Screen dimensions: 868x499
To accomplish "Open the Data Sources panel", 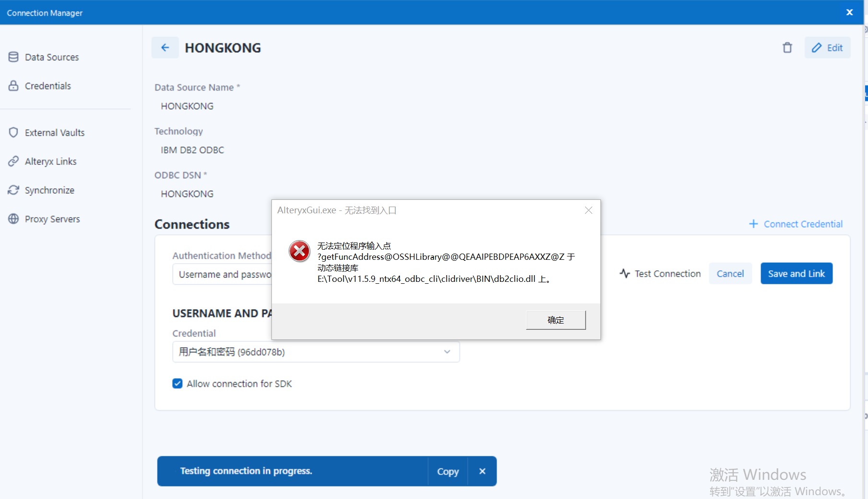I will click(x=51, y=57).
